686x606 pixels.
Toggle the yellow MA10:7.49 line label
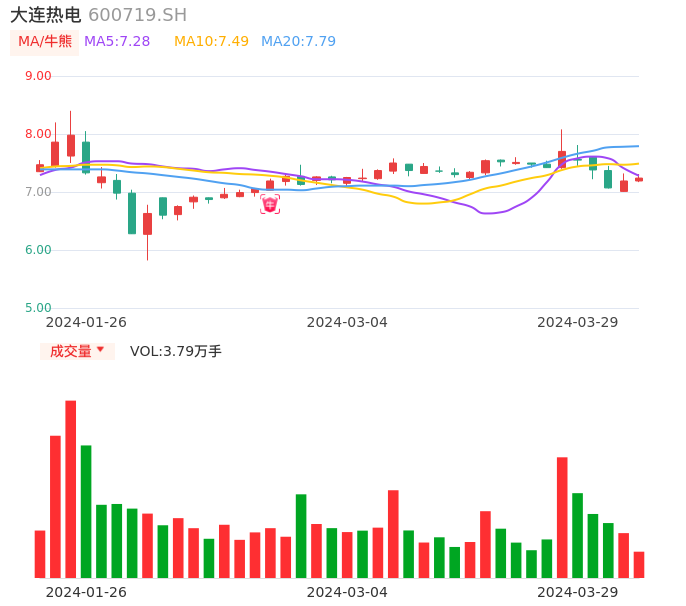[211, 42]
